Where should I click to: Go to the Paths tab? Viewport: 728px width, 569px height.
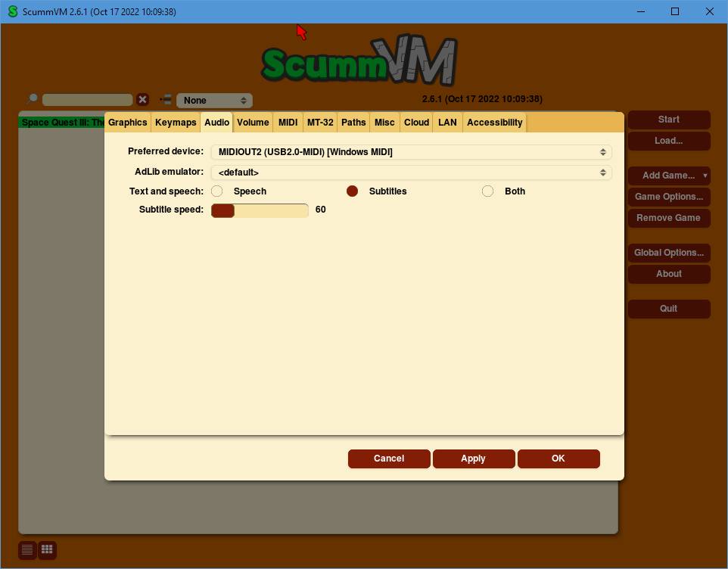coord(354,123)
